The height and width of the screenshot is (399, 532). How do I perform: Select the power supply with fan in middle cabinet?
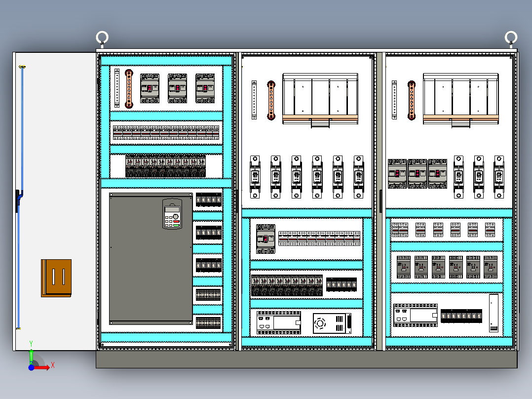[x=332, y=323]
